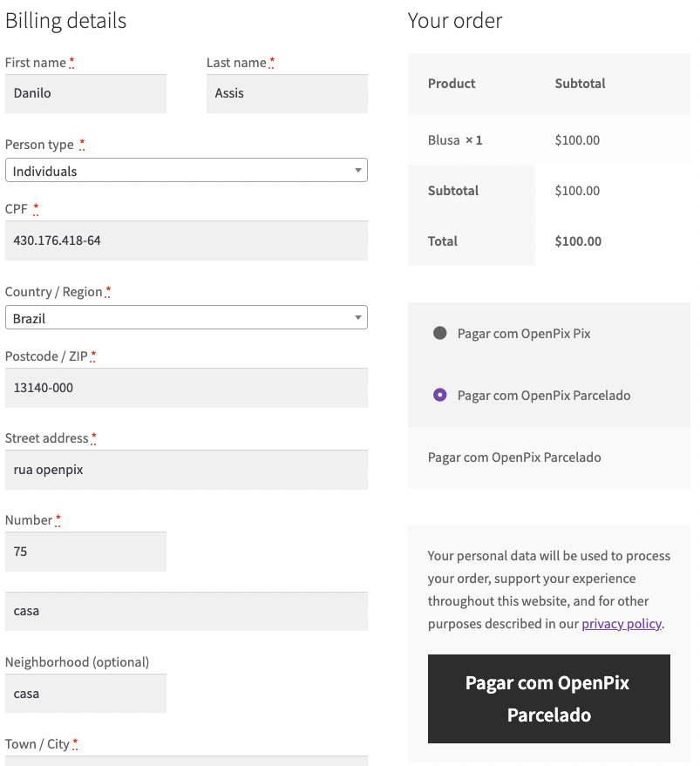Click the Individuals dropdown arrow
700x766 pixels.
pos(358,170)
